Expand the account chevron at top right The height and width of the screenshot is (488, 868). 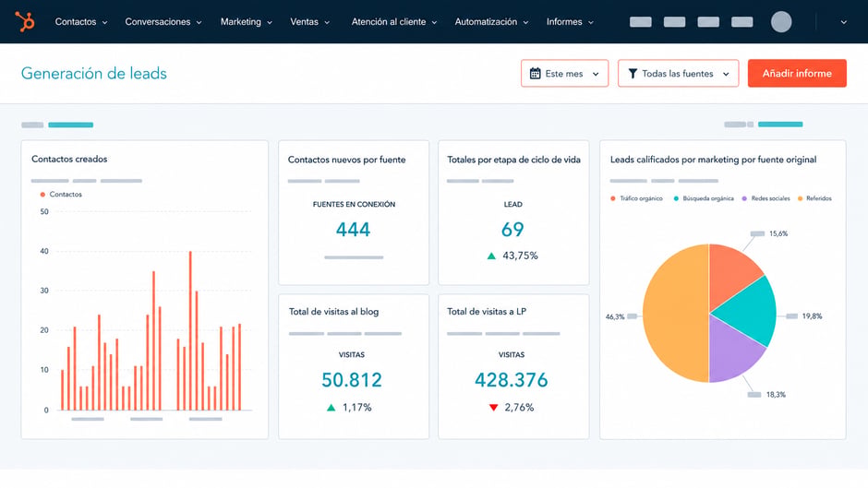tap(843, 22)
